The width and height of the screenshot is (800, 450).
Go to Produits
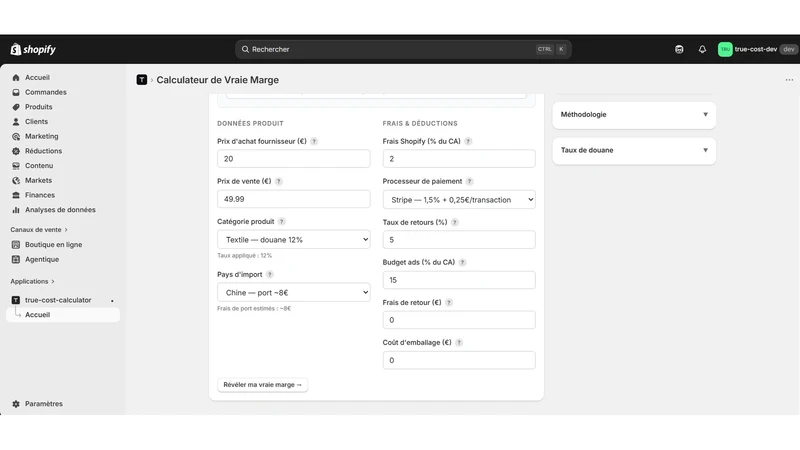[x=38, y=107]
